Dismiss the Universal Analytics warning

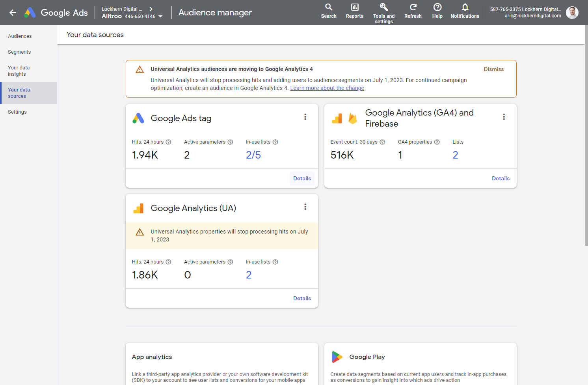tap(494, 69)
